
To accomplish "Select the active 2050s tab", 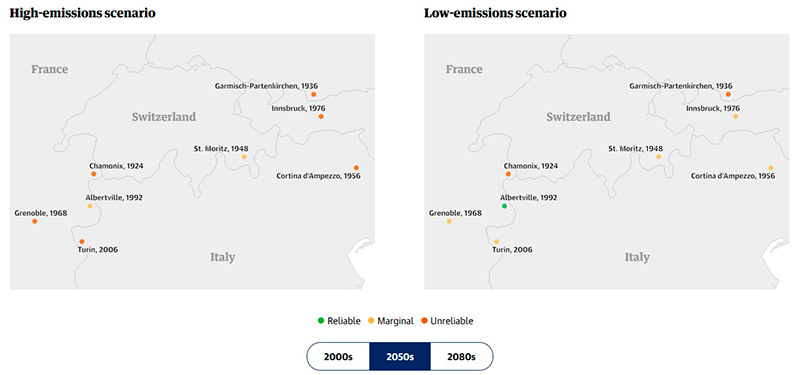I will coord(400,356).
